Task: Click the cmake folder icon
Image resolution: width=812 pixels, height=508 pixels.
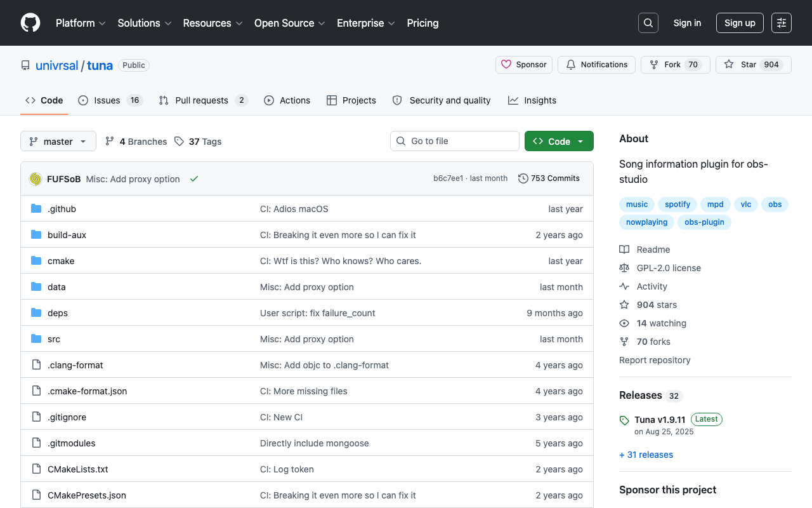Action: tap(36, 261)
